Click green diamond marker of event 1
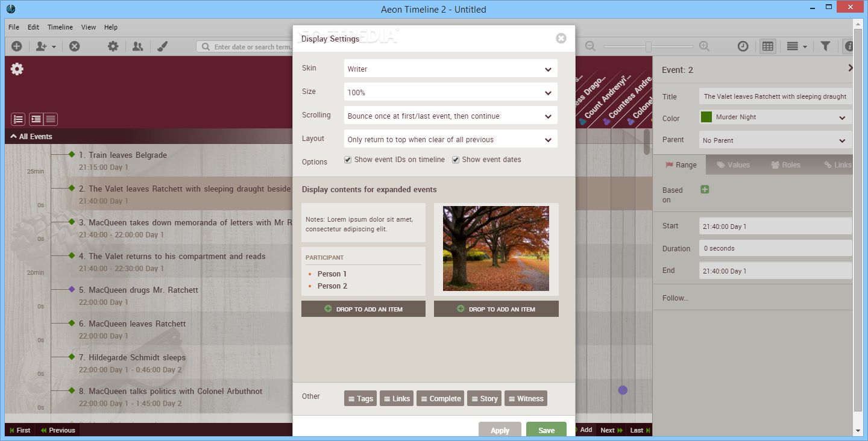This screenshot has height=441, width=868. [x=72, y=154]
